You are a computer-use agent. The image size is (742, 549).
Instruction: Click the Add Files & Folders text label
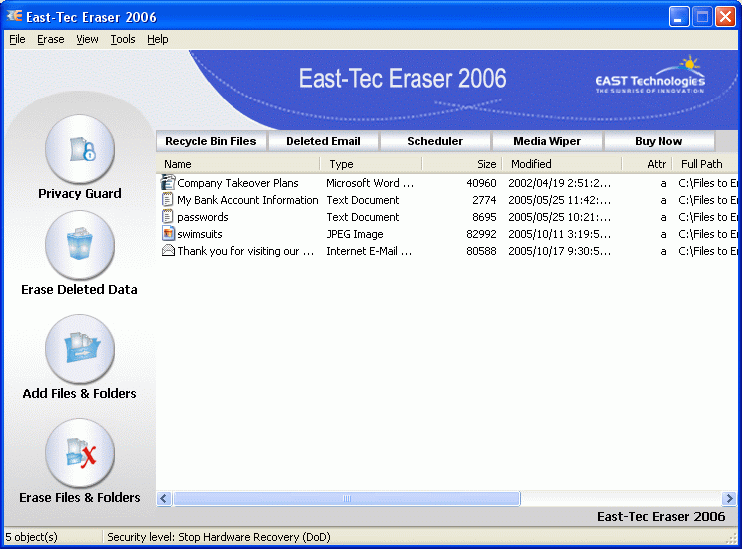(80, 393)
